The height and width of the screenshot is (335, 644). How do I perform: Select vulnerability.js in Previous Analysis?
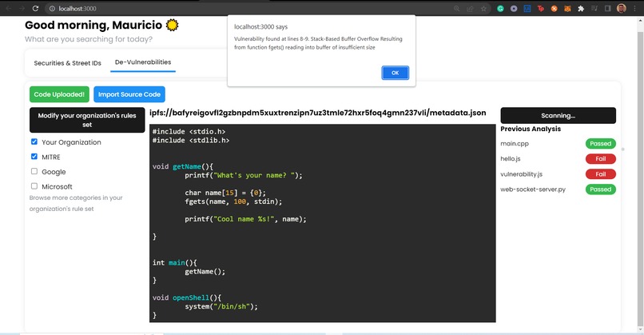pyautogui.click(x=521, y=174)
